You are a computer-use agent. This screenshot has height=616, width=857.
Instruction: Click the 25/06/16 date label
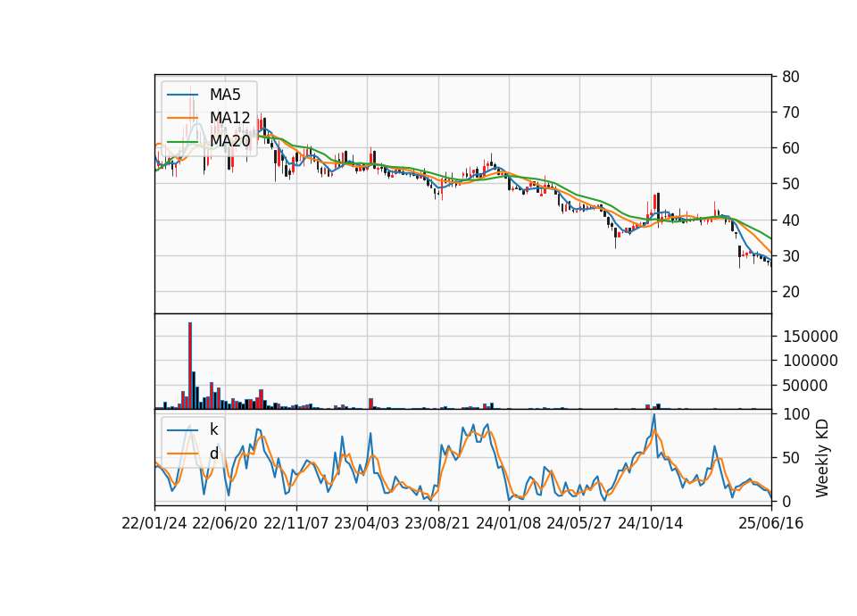tap(771, 523)
